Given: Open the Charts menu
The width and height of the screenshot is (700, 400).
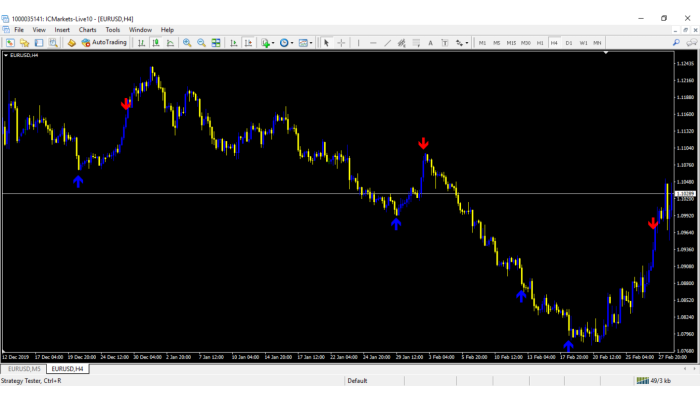Looking at the screenshot, I should [x=88, y=30].
